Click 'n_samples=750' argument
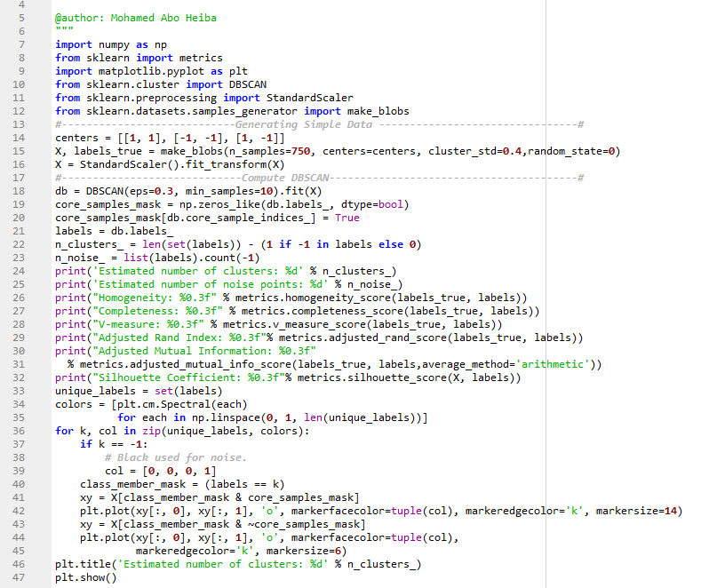The image size is (709, 588). click(270, 151)
